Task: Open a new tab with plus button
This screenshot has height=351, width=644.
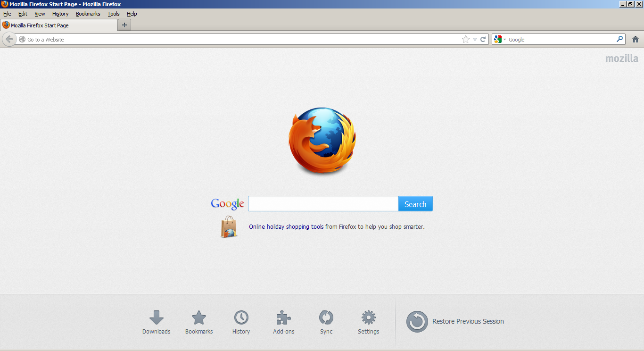Action: tap(124, 25)
